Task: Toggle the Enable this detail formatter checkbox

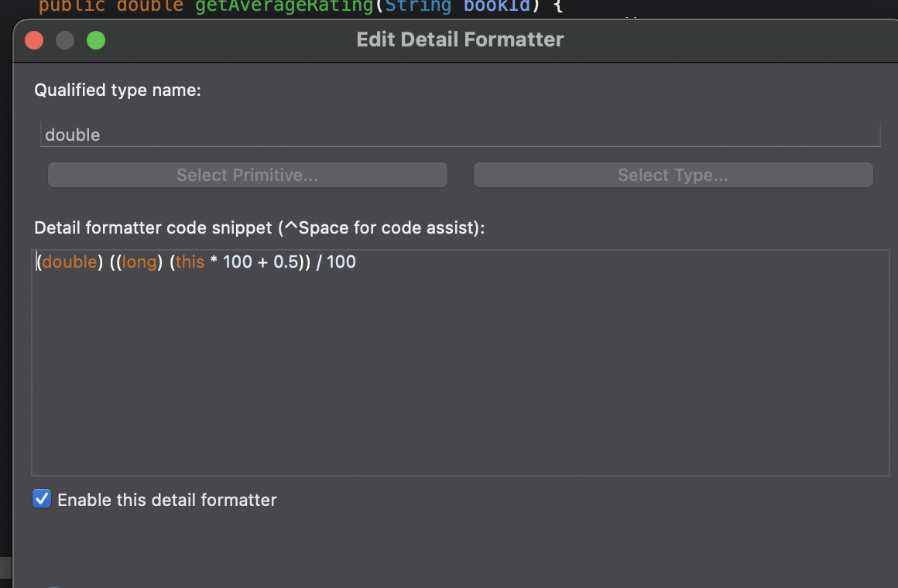Action: pyautogui.click(x=42, y=498)
